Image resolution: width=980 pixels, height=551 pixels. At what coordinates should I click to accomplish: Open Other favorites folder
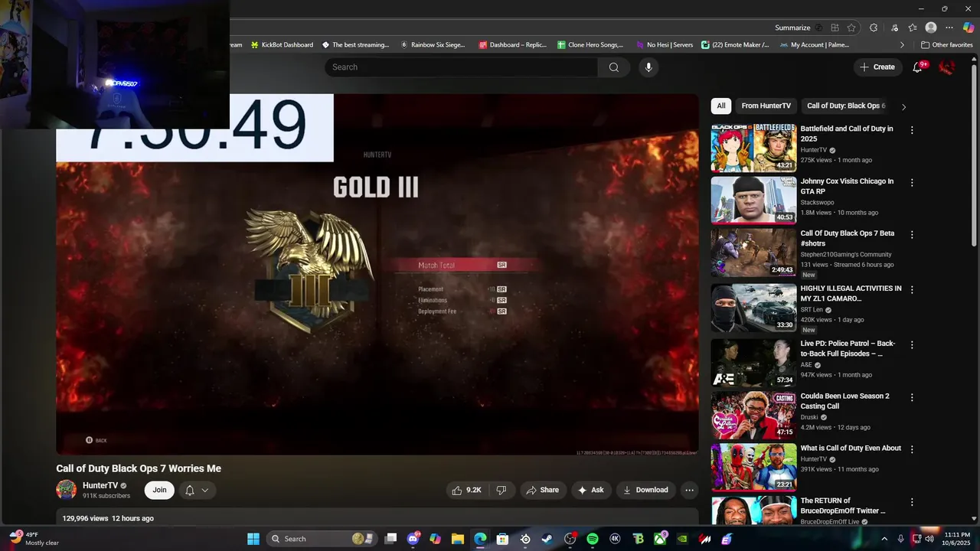point(946,45)
